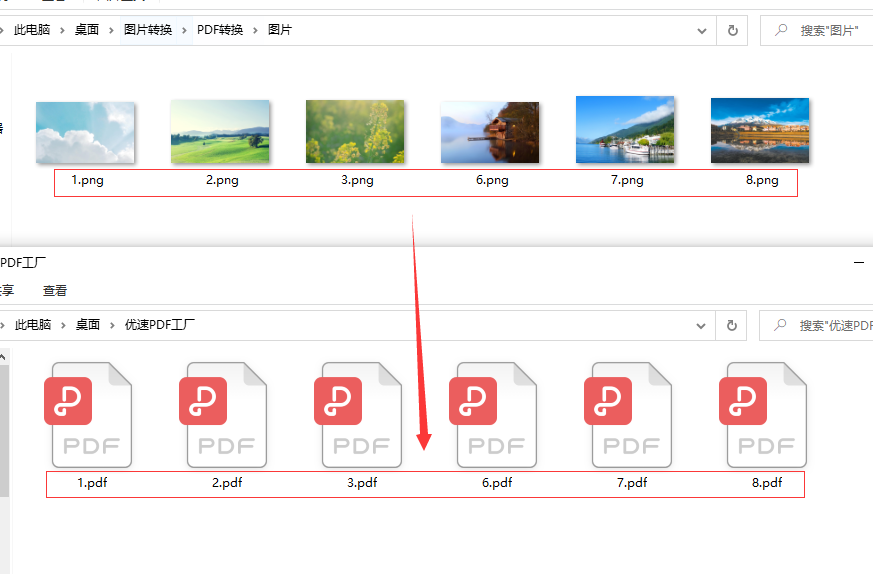Open the 1.pdf file icon
The height and width of the screenshot is (574, 873).
coord(88,415)
